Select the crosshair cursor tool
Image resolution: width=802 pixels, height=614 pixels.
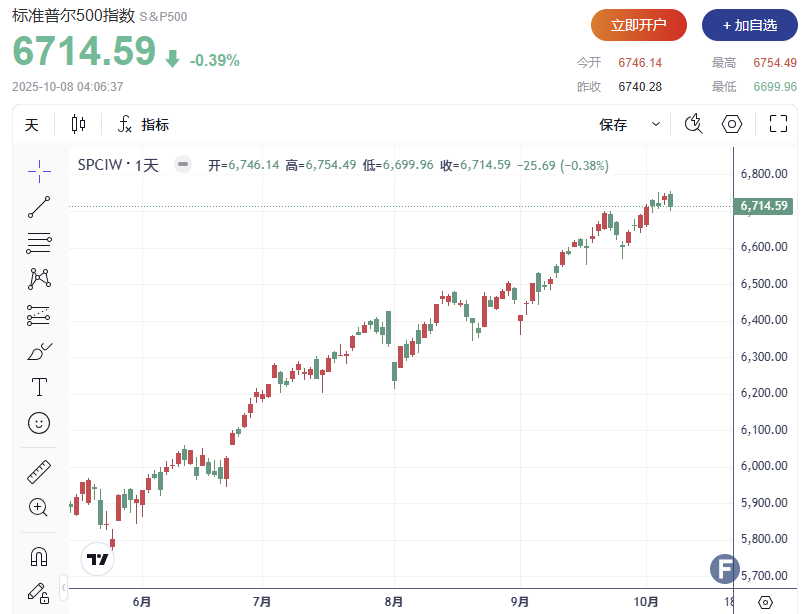pos(39,171)
